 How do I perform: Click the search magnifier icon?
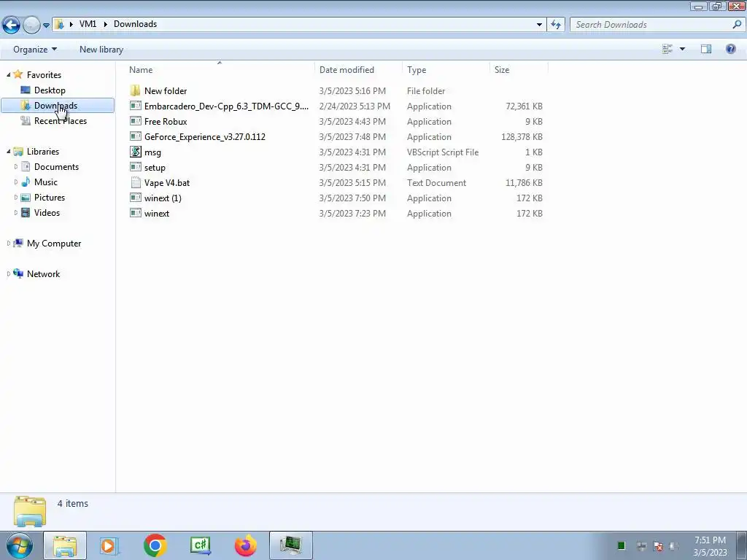click(x=737, y=24)
